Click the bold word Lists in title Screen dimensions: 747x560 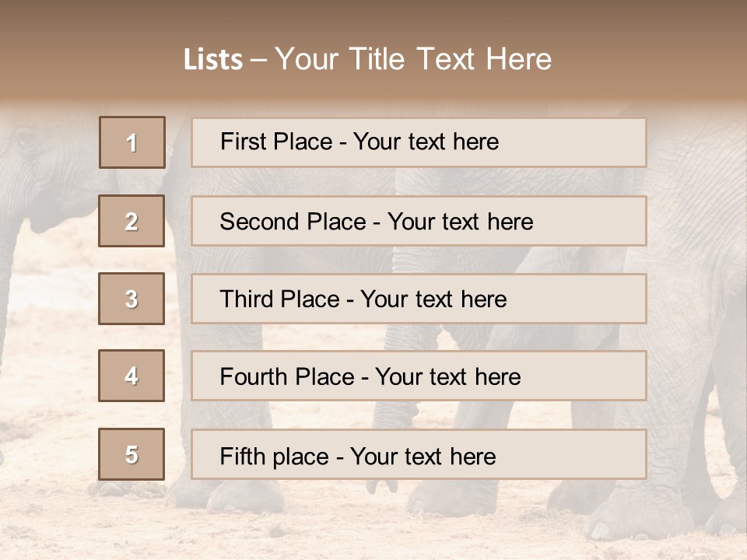213,60
